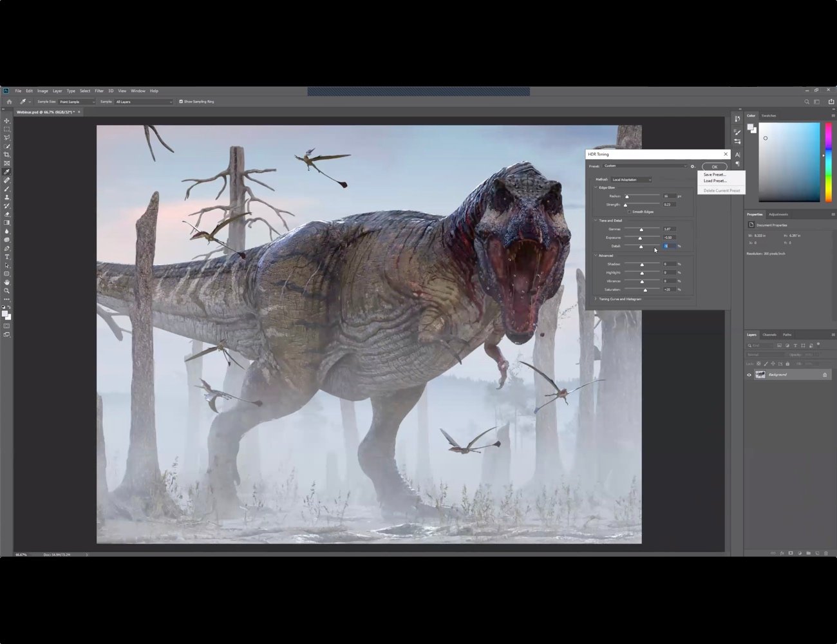Open the Preset dropdown in HDR Toning
This screenshot has width=837, height=644.
(x=644, y=166)
